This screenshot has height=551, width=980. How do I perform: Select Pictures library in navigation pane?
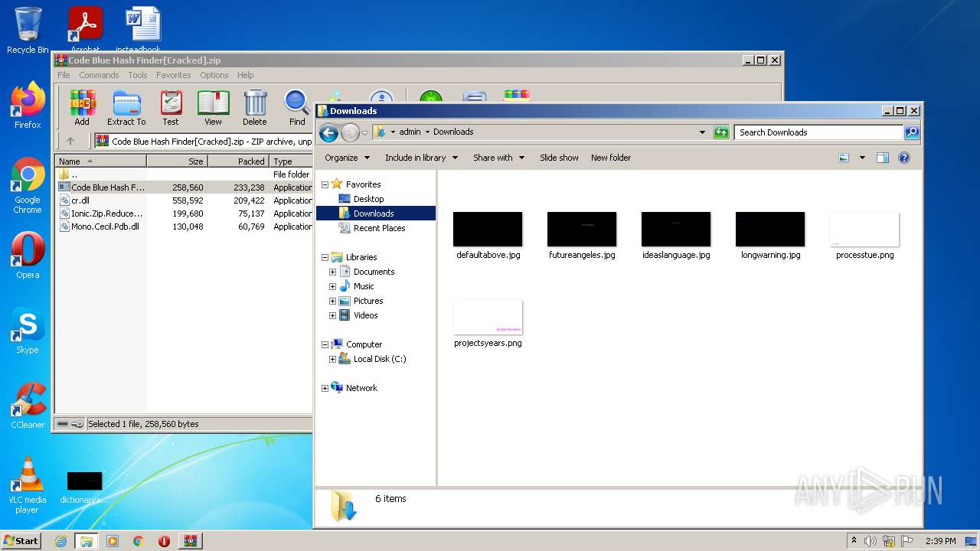(x=367, y=301)
